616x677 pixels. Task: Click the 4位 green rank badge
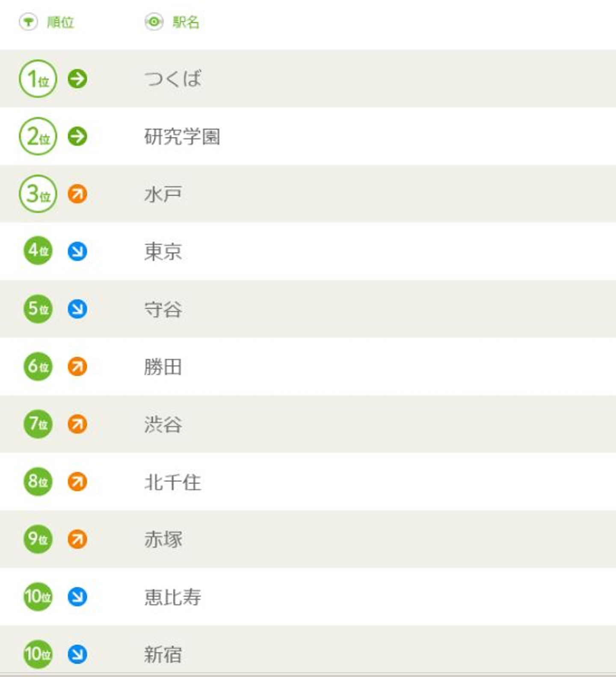pyautogui.click(x=38, y=251)
